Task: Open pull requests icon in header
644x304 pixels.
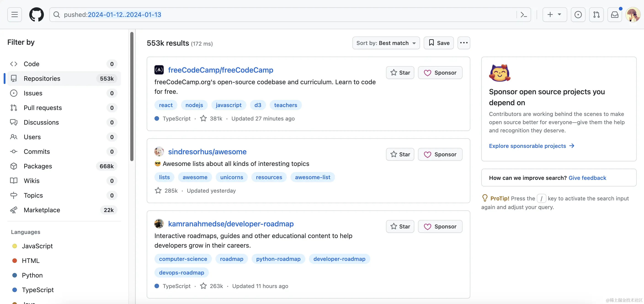Action: point(596,14)
